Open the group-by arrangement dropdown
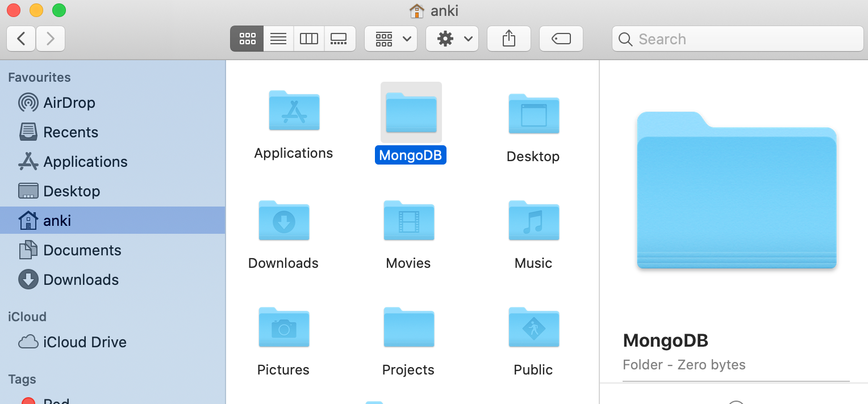The image size is (868, 404). [x=391, y=39]
